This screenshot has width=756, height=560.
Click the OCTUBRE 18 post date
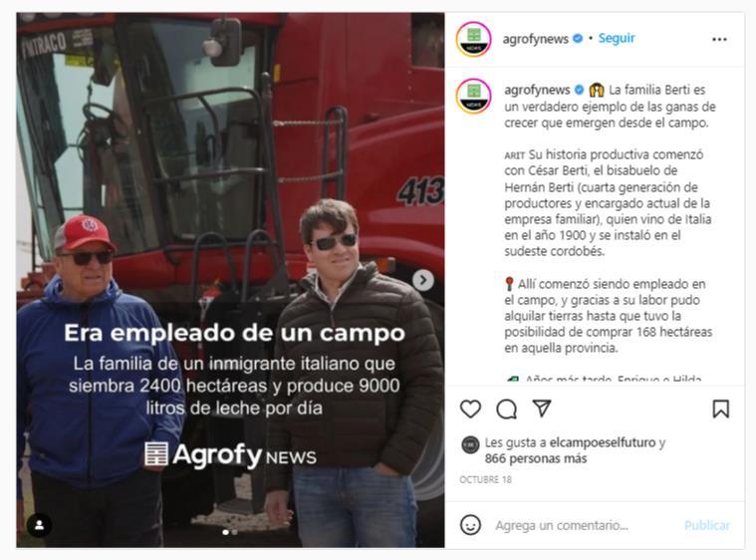click(485, 479)
